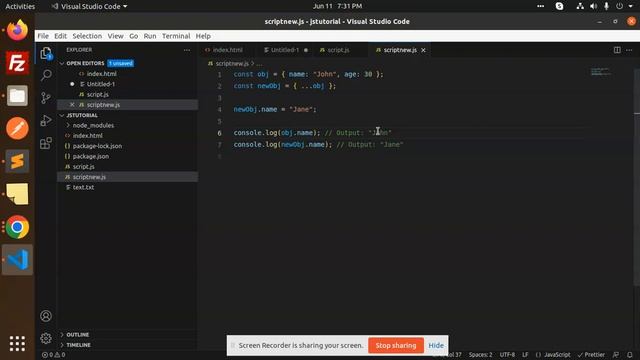This screenshot has width=640, height=360.
Task: Open package.json in the explorer
Action: coord(91,156)
